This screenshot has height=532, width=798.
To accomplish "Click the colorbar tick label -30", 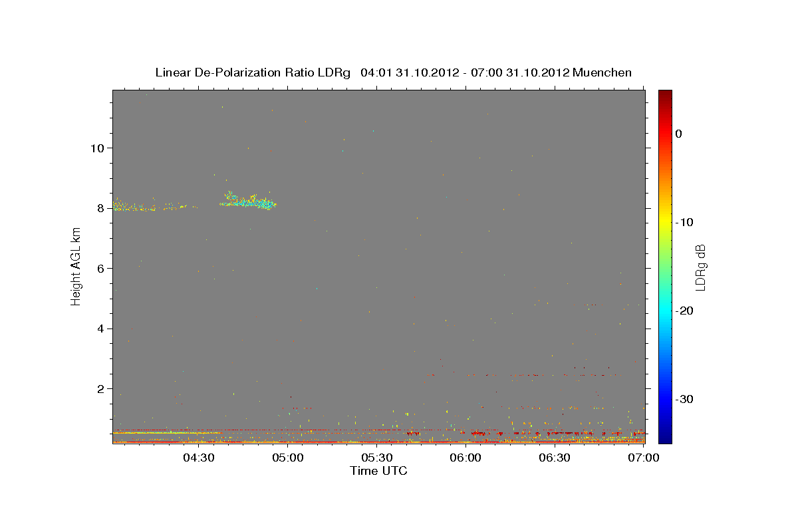I will pos(683,399).
